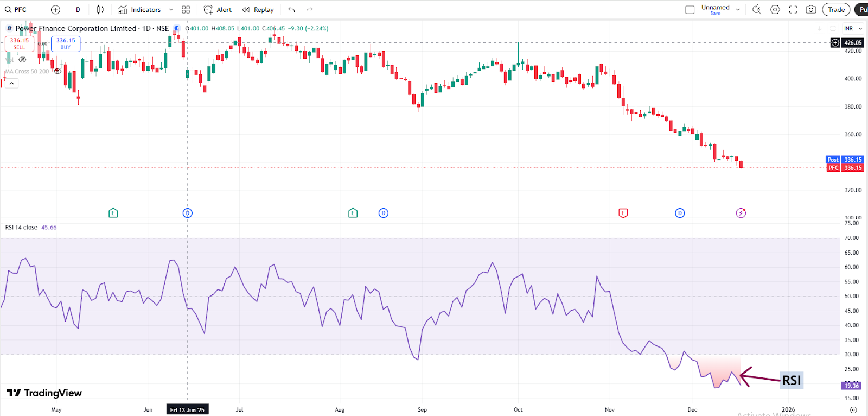Click the 336.15 SELL button

pyautogui.click(x=20, y=43)
